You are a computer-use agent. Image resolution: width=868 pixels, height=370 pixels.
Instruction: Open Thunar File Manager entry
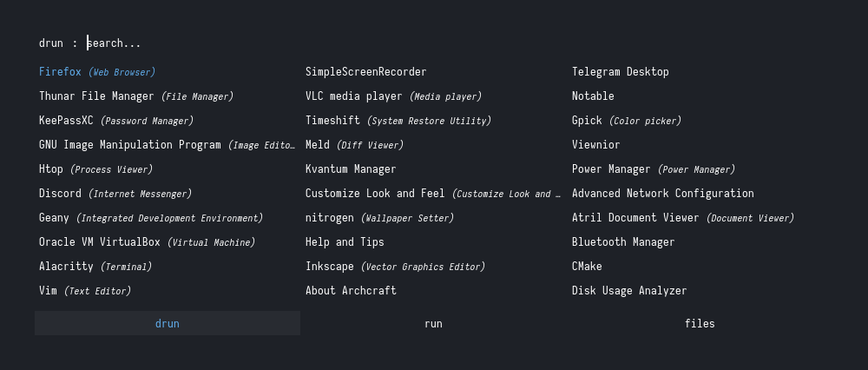coord(136,96)
